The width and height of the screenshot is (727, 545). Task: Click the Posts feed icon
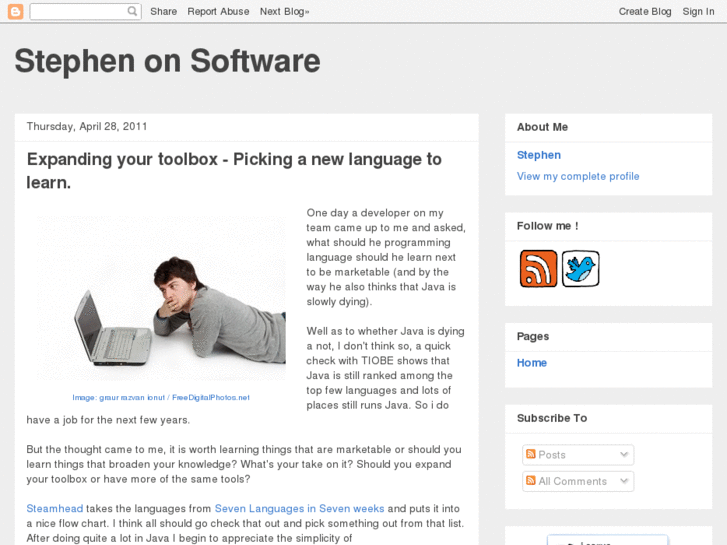531,455
